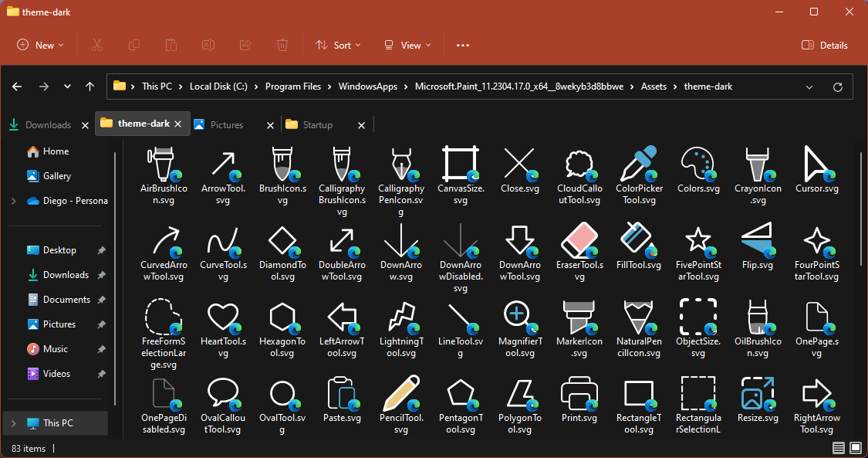This screenshot has width=868, height=458.
Task: Select HexagonTool.svg file
Action: tap(282, 329)
